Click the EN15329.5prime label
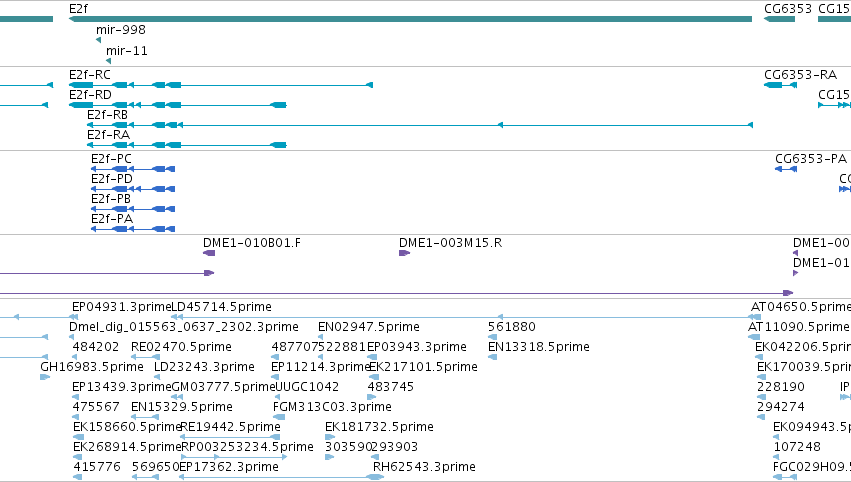The image size is (851, 482). click(182, 407)
